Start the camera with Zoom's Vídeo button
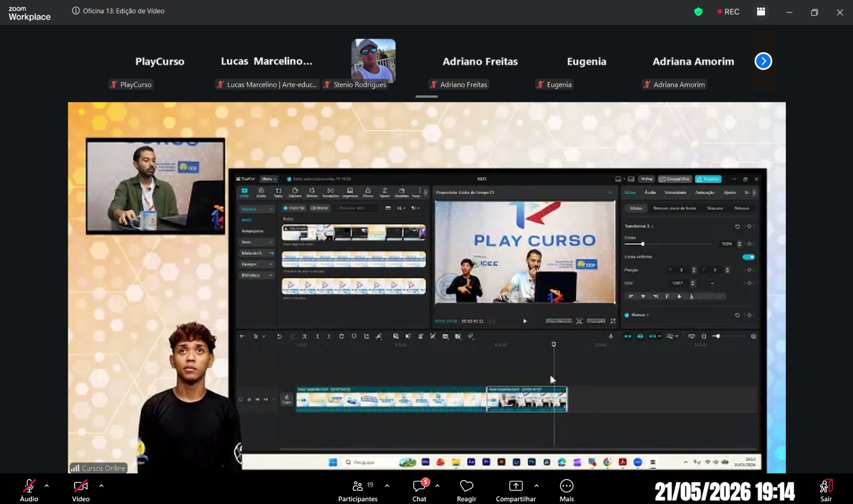 81,490
